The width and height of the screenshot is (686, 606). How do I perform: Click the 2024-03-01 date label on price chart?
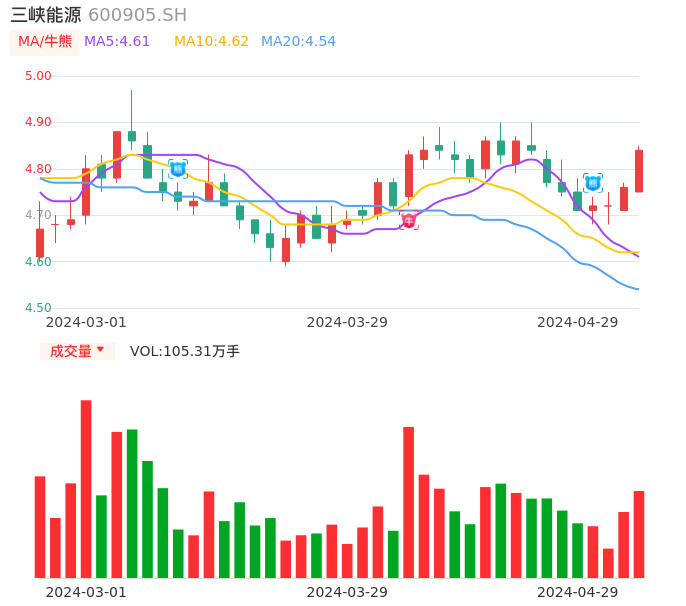coord(86,322)
